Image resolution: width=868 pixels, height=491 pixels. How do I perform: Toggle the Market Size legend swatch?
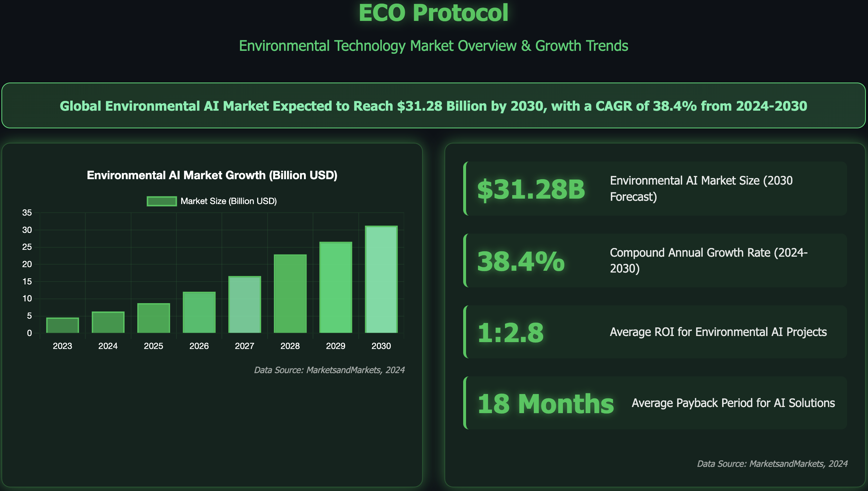(x=161, y=201)
